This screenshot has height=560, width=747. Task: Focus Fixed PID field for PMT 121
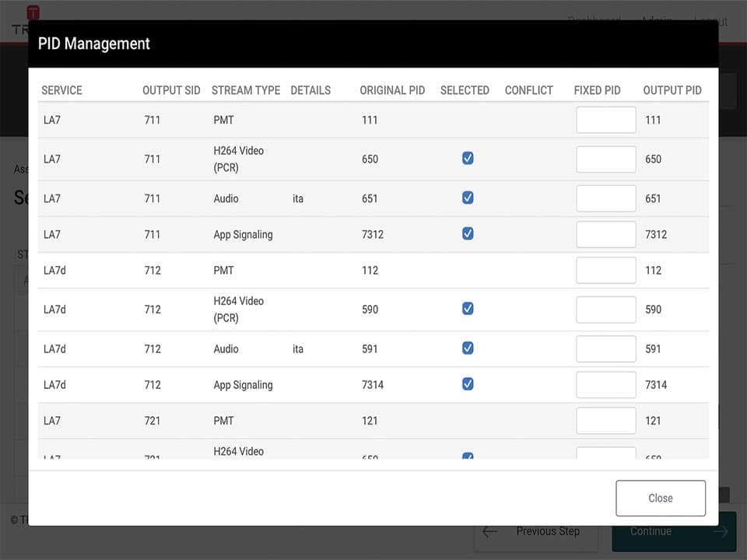coord(605,421)
